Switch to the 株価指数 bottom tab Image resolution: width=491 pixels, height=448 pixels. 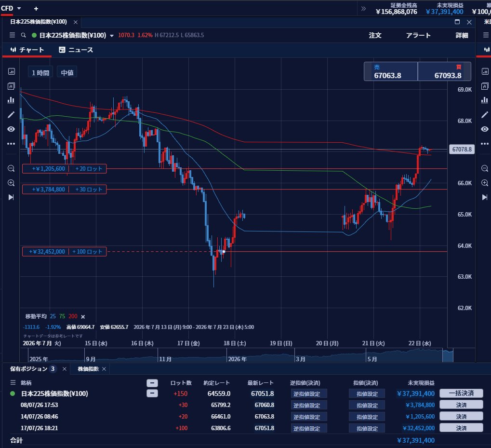pyautogui.click(x=88, y=369)
